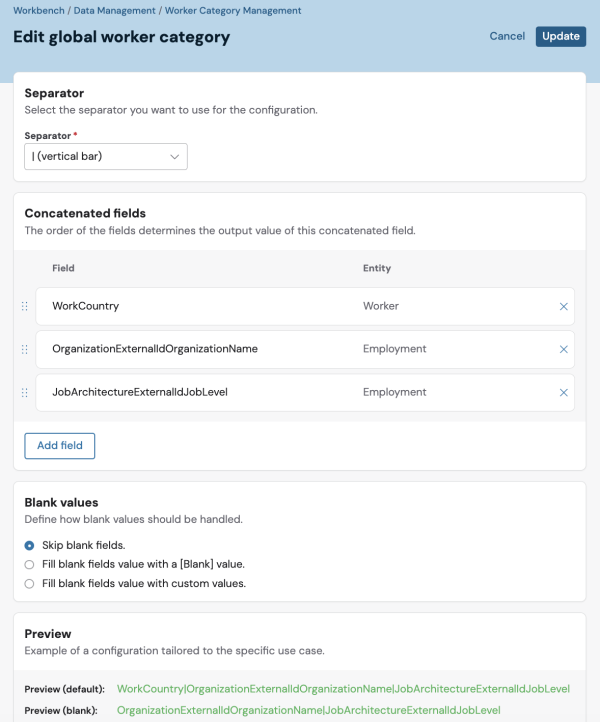This screenshot has width=600, height=722.
Task: Grab the OrganizationExternalIdOrganizationName drag handle
Action: click(x=25, y=349)
